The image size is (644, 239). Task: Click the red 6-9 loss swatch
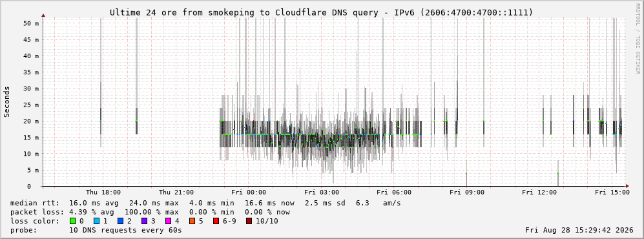click(216, 221)
